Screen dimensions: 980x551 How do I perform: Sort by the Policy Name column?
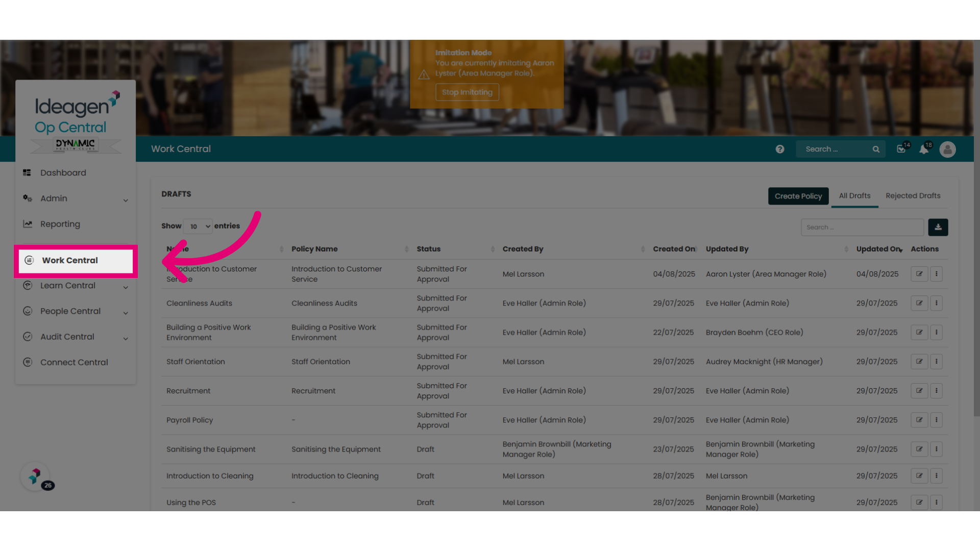[314, 249]
